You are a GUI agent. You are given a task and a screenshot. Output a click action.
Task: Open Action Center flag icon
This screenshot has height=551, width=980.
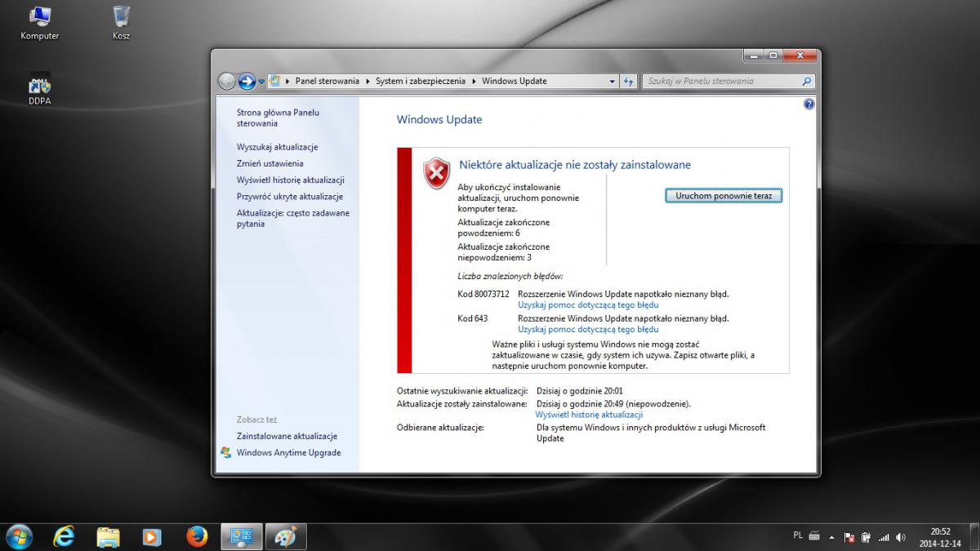coord(849,537)
